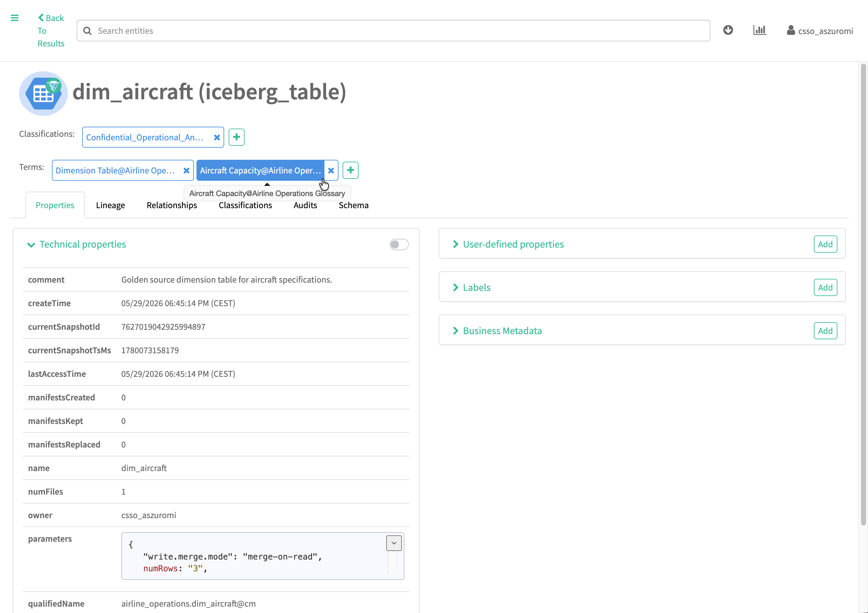The width and height of the screenshot is (868, 613).
Task: Open the hamburger sidebar menu
Action: [15, 18]
